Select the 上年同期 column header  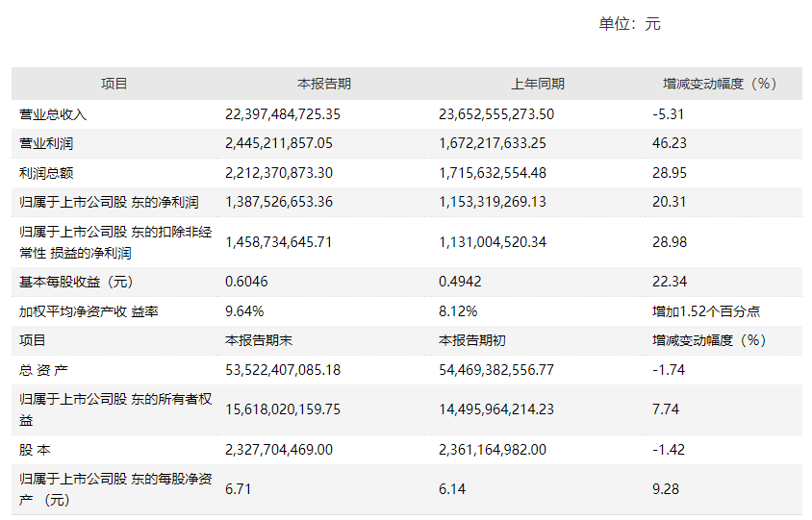click(538, 84)
